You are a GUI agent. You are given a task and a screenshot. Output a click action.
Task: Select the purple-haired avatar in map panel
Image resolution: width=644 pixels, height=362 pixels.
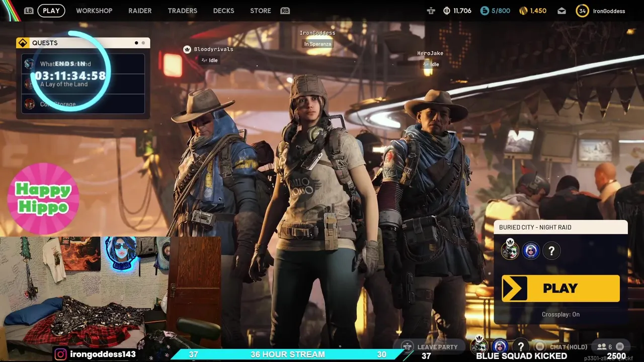pos(531,250)
